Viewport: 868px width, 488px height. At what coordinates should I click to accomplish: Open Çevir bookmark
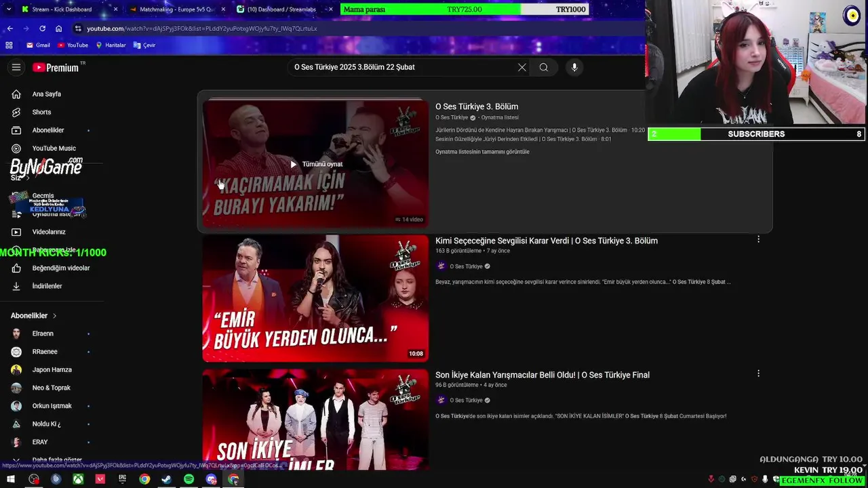coord(144,45)
